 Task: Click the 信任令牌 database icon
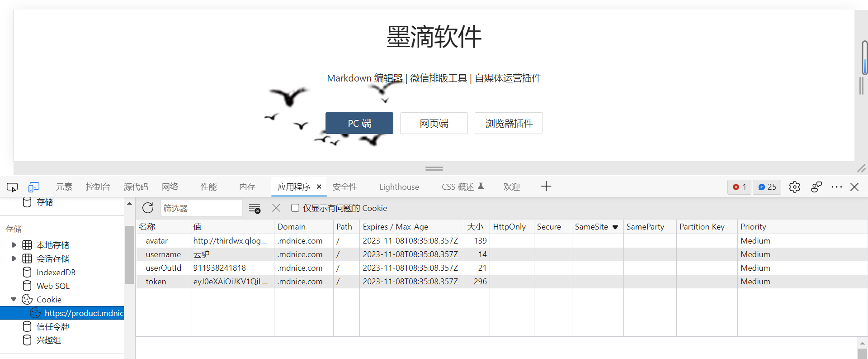pyautogui.click(x=27, y=326)
